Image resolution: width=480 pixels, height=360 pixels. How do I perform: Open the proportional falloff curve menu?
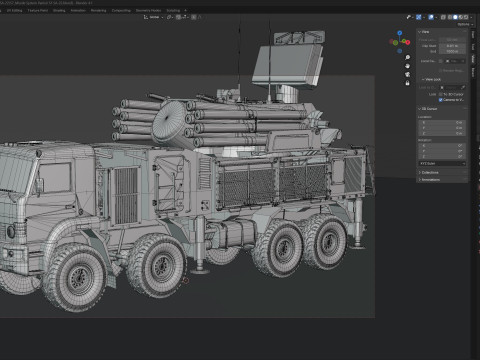coord(200,17)
